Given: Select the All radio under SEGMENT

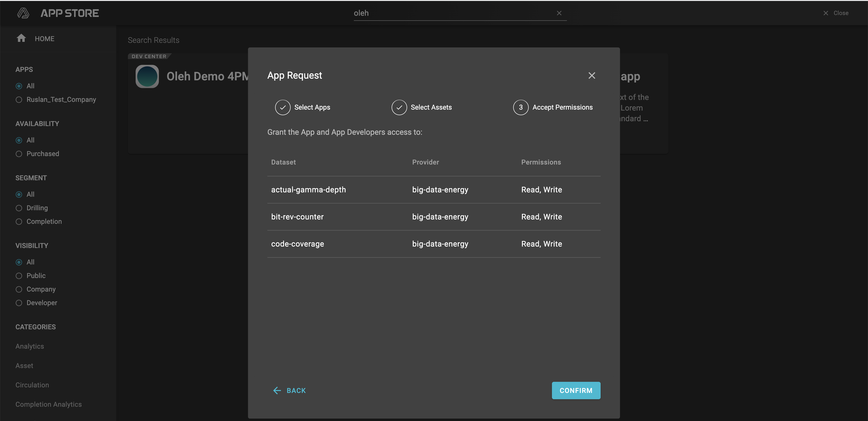Looking at the screenshot, I should tap(19, 195).
